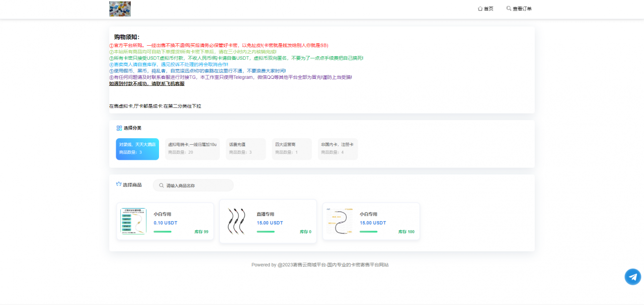Click the search magnifier inside product search box
The height and width of the screenshot is (305, 644).
click(161, 185)
